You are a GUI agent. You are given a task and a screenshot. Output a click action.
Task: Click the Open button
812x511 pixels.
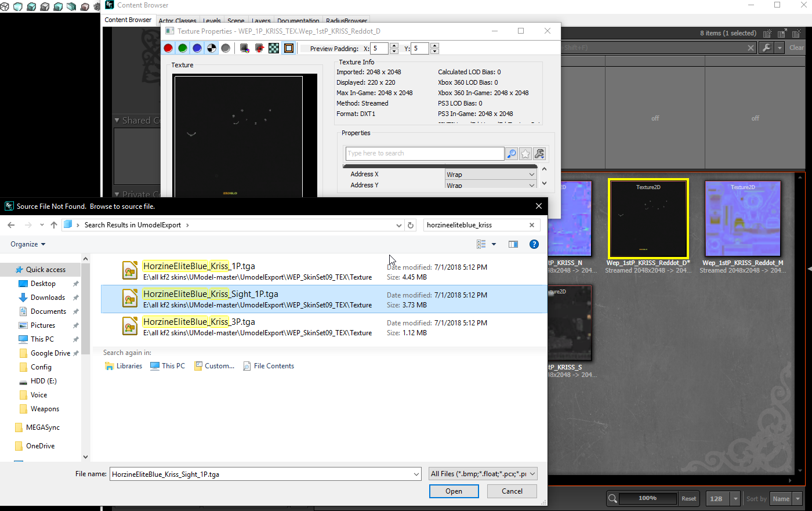click(454, 491)
